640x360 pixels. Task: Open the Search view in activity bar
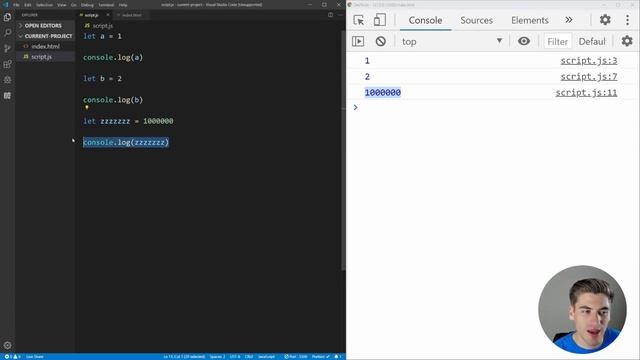(x=7, y=33)
